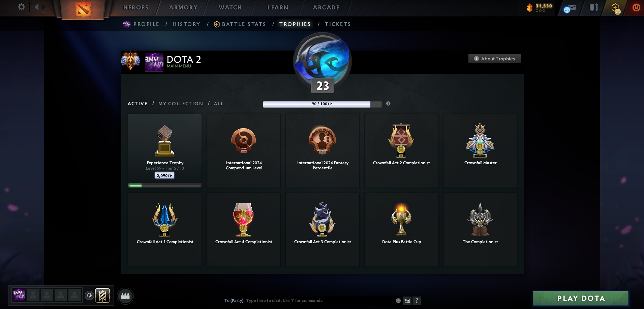Open the Heroes menu
The image size is (644, 309).
coord(136,7)
